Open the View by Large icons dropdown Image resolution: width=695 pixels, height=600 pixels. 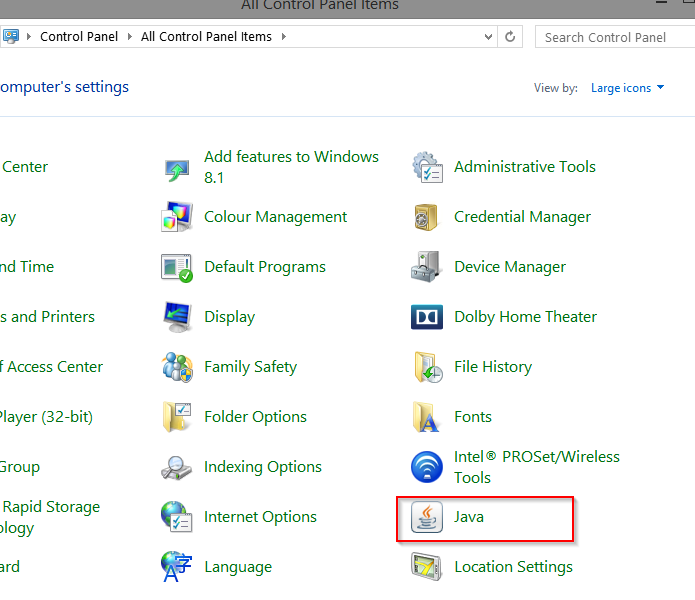[x=627, y=88]
